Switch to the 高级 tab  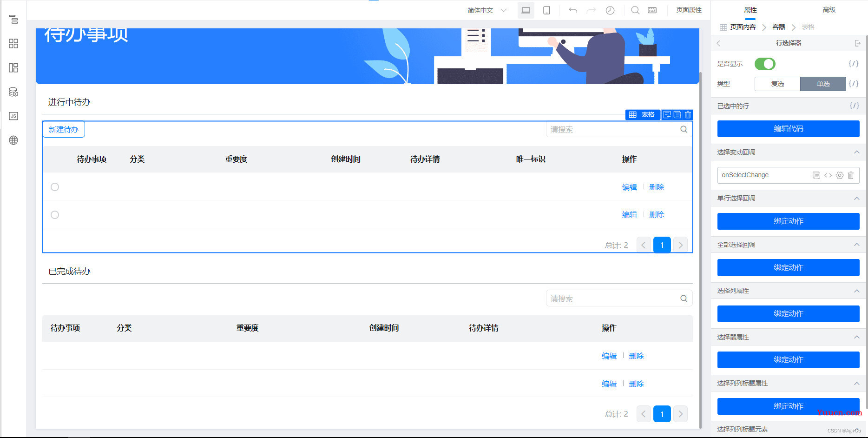(x=829, y=10)
